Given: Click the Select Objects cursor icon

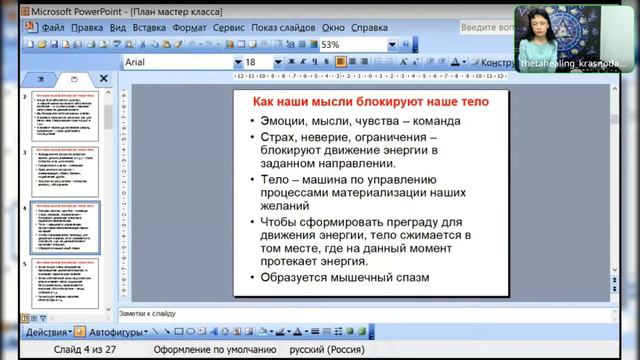Looking at the screenshot, I should pyautogui.click(x=80, y=331).
